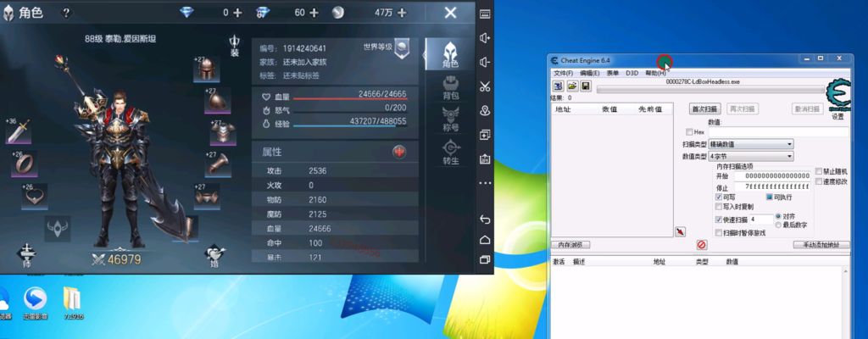Image resolution: width=868 pixels, height=339 pixels.
Task: Open the 数值类型 value type dropdown
Action: [751, 157]
